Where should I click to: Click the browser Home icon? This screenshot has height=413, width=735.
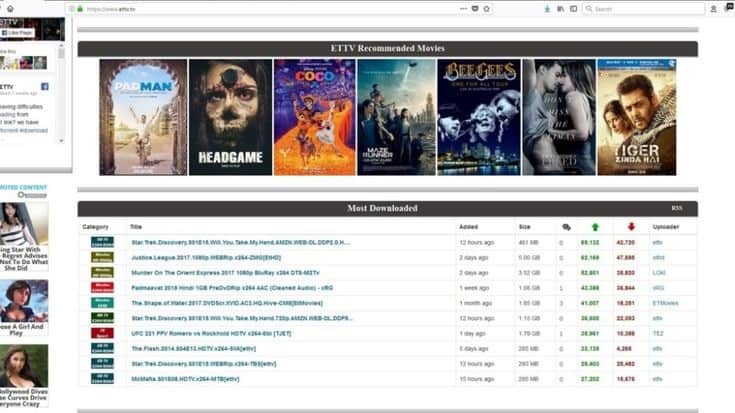(x=10, y=8)
